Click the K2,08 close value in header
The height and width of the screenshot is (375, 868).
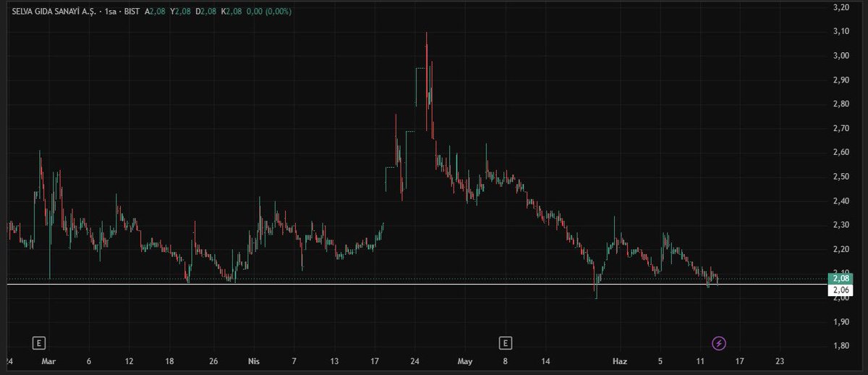[230, 12]
